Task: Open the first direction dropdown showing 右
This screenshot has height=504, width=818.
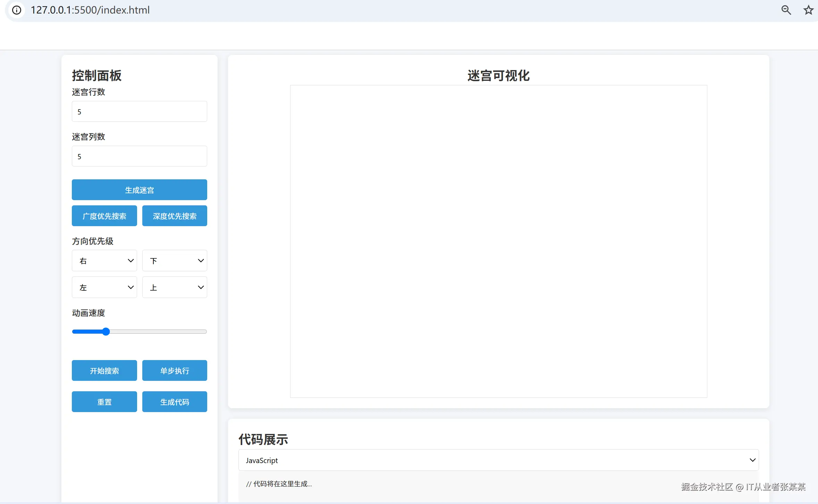Action: point(104,260)
